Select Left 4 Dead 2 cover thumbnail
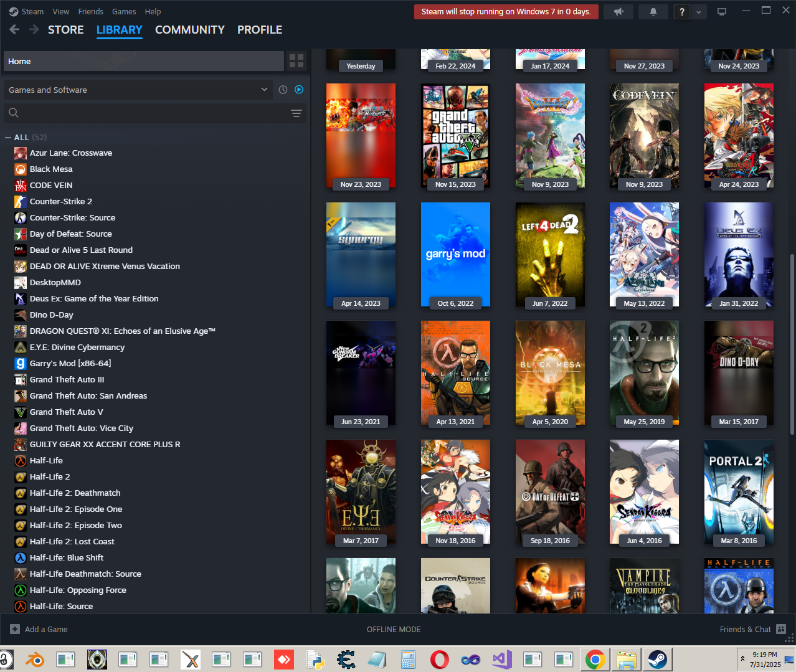The width and height of the screenshot is (796, 672). coord(550,255)
